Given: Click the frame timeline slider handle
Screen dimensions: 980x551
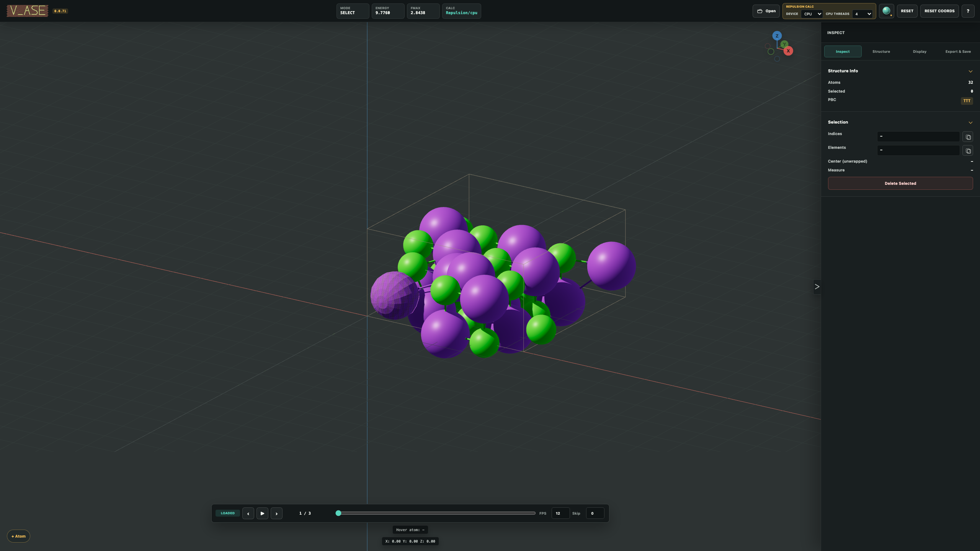Looking at the screenshot, I should pyautogui.click(x=338, y=513).
